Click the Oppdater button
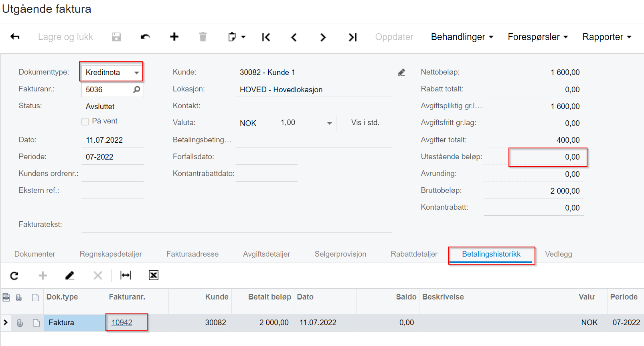This screenshot has height=346, width=644. (x=394, y=37)
